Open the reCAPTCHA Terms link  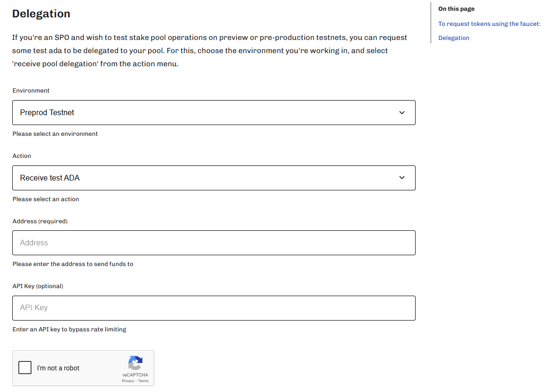click(143, 381)
